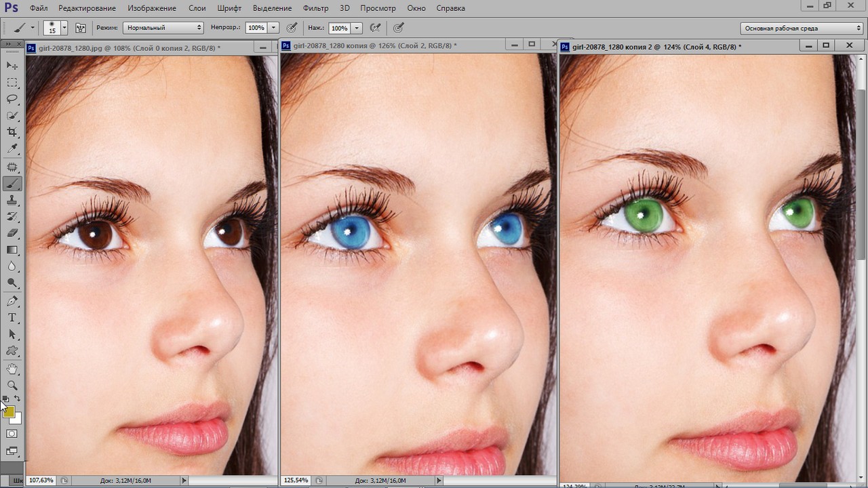Toggle the Brush panel button
The height and width of the screenshot is (488, 868).
(81, 28)
